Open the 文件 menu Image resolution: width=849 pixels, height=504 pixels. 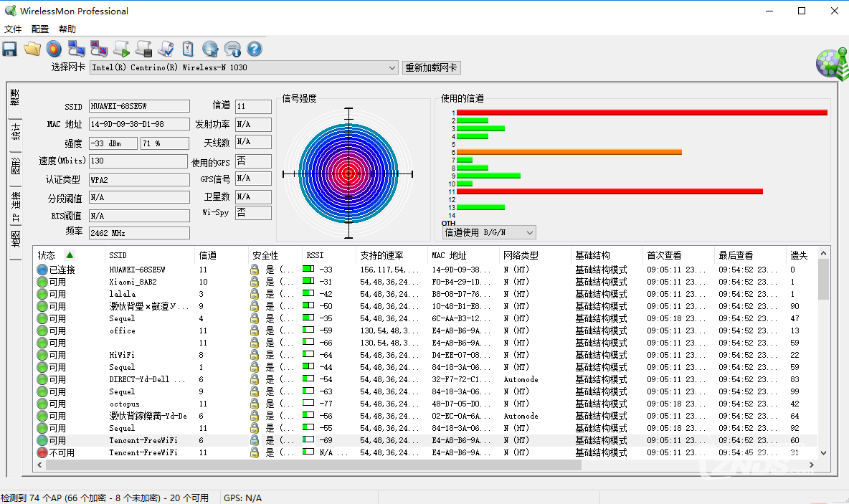click(13, 29)
